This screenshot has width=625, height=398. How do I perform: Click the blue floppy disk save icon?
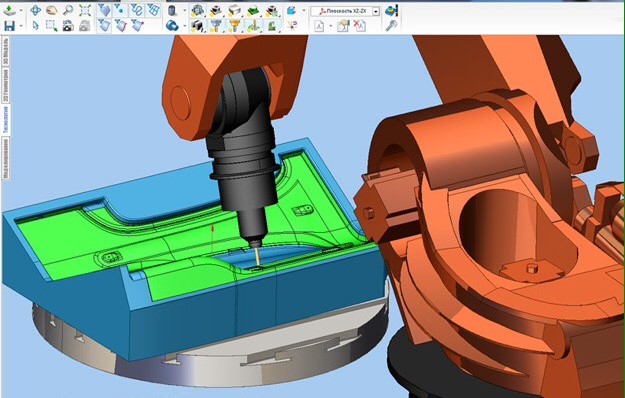[9, 26]
